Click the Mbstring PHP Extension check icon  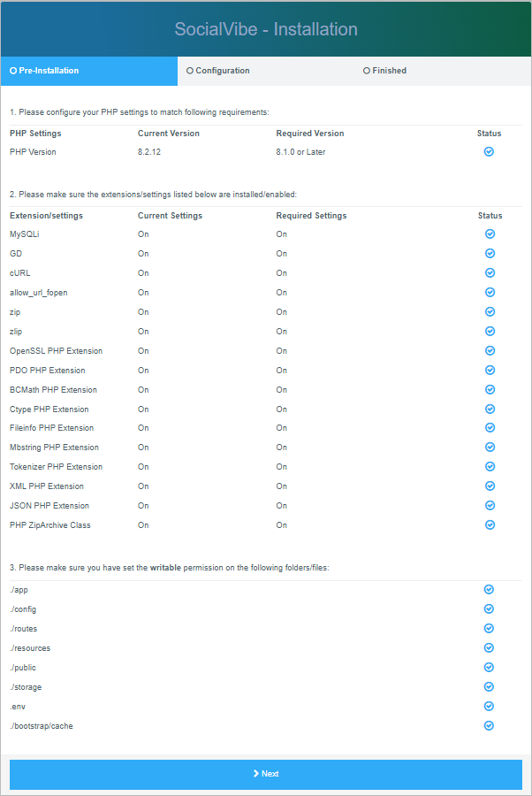(x=490, y=448)
